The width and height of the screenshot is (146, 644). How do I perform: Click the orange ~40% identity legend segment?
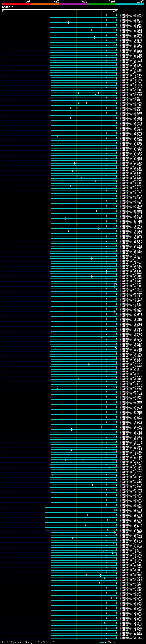point(45,4)
